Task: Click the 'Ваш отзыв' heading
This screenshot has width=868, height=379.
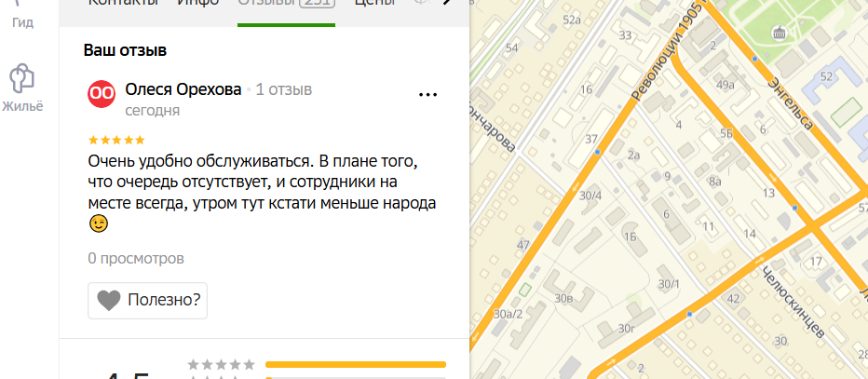Action: (x=125, y=50)
